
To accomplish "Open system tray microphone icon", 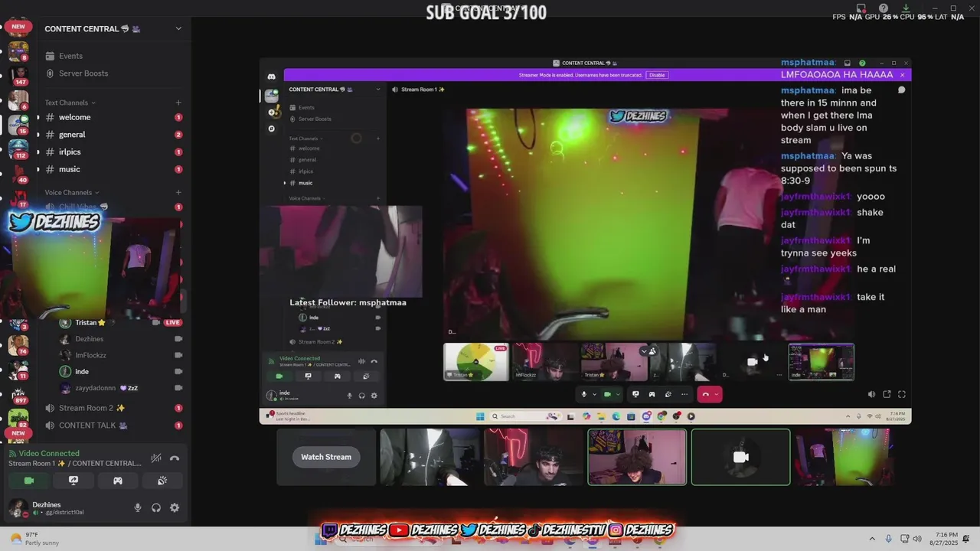I will 889,539.
